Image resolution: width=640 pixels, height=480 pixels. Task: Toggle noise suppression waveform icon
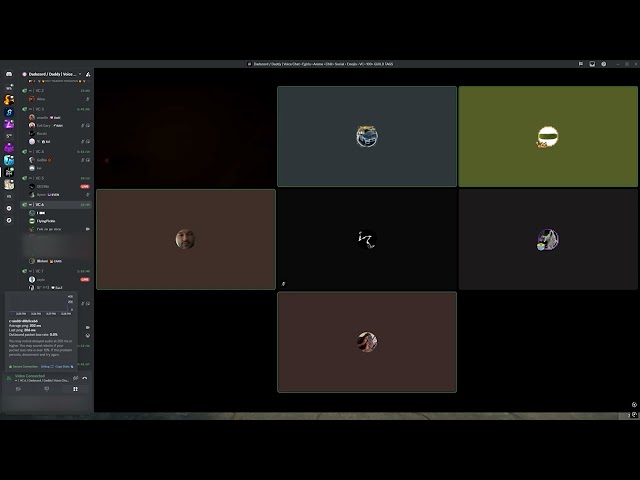coord(76,378)
